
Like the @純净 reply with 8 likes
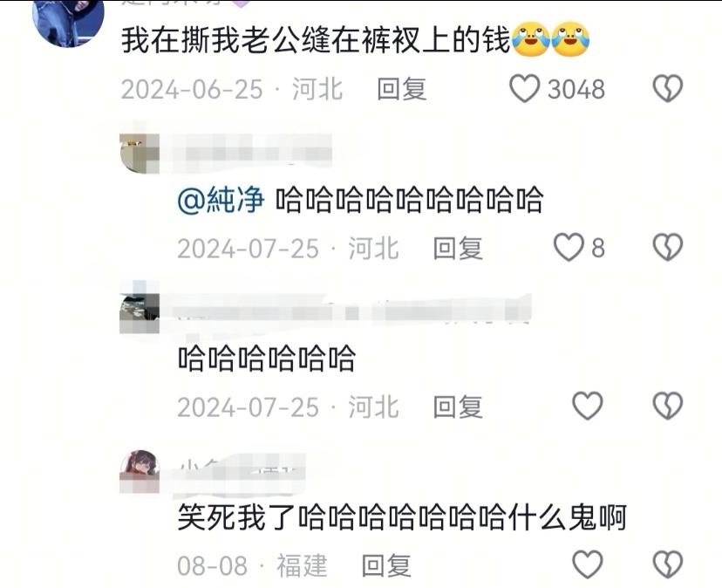[x=569, y=248]
